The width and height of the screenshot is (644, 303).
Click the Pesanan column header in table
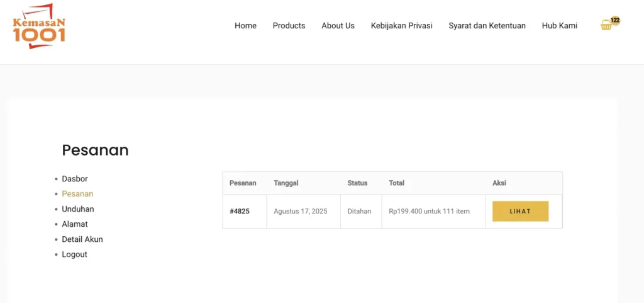coord(243,183)
